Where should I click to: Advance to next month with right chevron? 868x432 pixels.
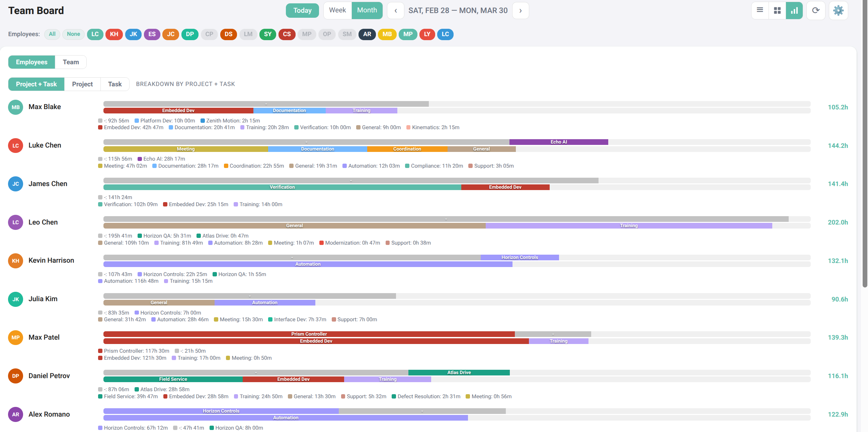point(520,10)
